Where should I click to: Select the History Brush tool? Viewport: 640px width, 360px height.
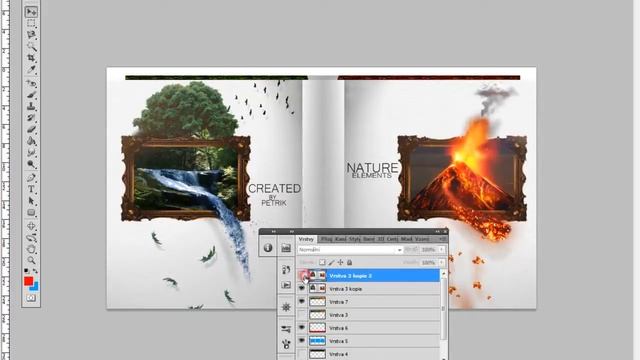(31, 118)
